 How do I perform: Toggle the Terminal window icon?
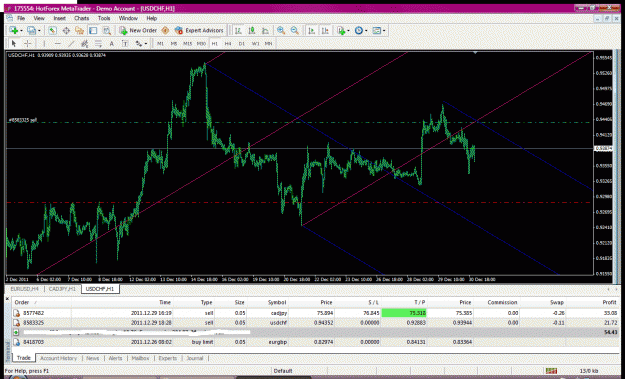93,30
